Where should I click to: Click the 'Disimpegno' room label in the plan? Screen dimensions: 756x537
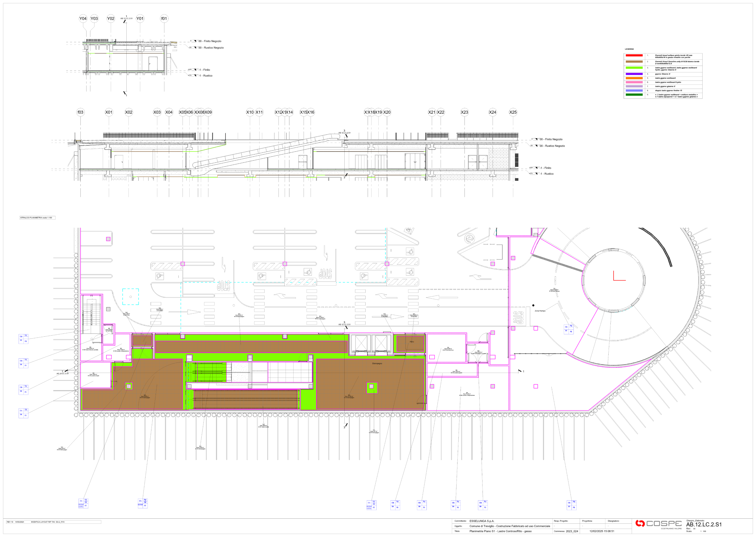click(377, 363)
